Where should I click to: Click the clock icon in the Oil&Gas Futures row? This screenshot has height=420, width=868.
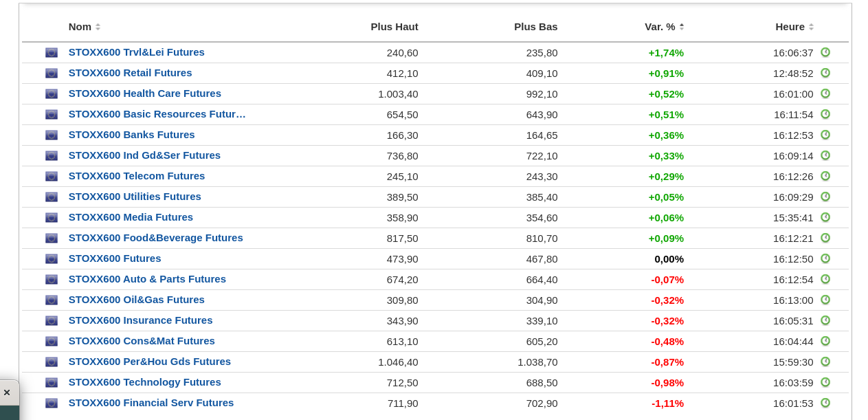click(825, 300)
